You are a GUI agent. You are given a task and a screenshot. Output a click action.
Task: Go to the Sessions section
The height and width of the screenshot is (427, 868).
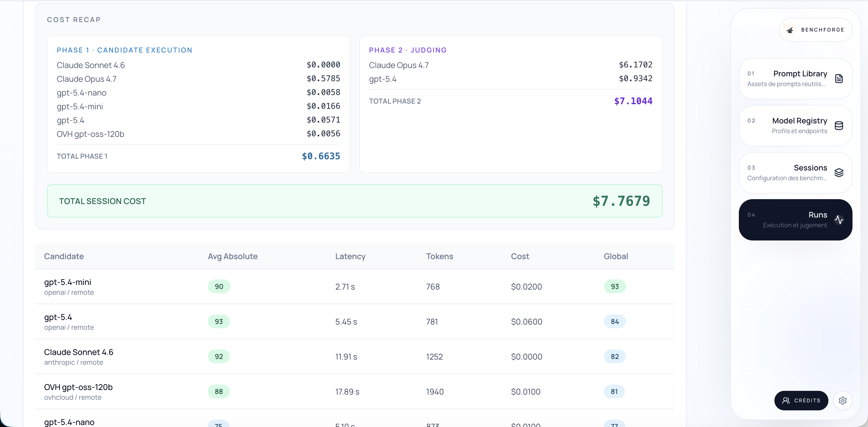click(x=795, y=173)
